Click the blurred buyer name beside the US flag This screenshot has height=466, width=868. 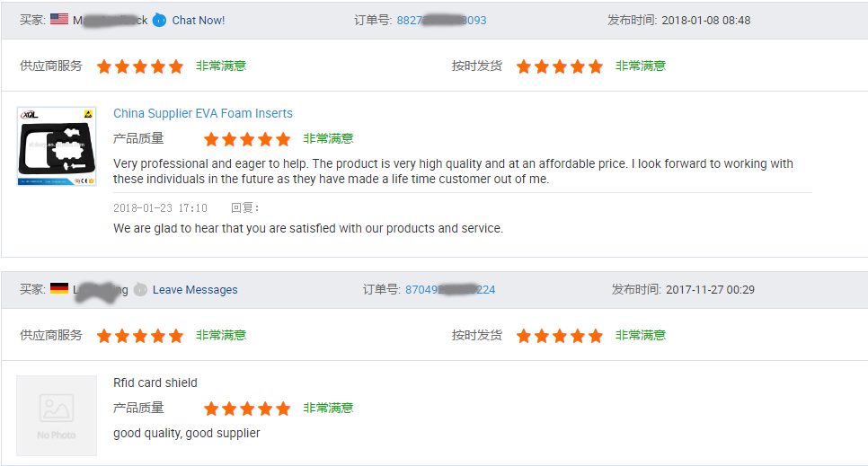tap(111, 21)
